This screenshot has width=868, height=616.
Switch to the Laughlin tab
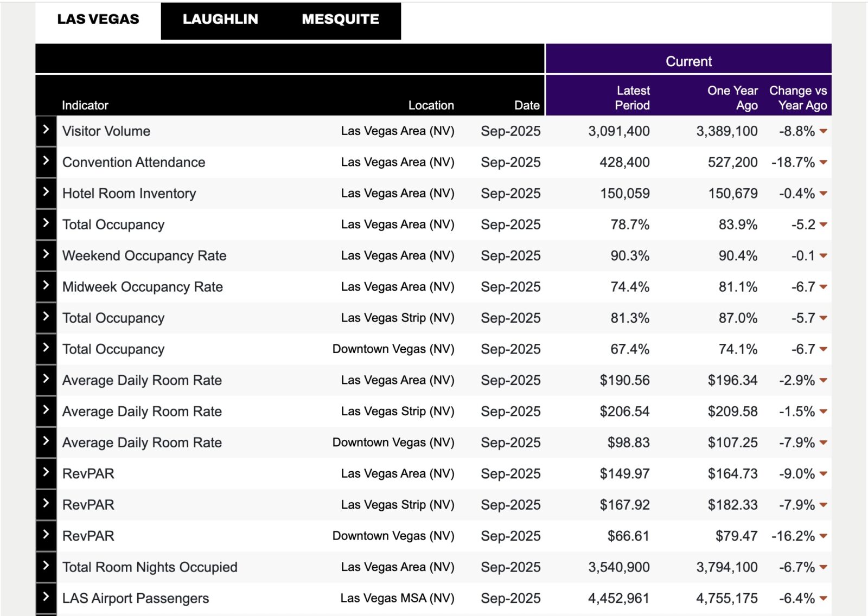tap(220, 20)
